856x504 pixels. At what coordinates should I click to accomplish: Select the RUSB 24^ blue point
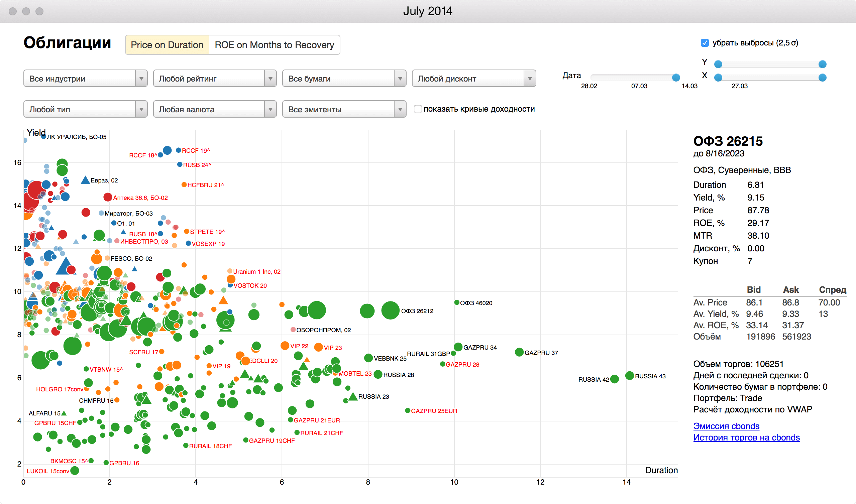pos(180,164)
